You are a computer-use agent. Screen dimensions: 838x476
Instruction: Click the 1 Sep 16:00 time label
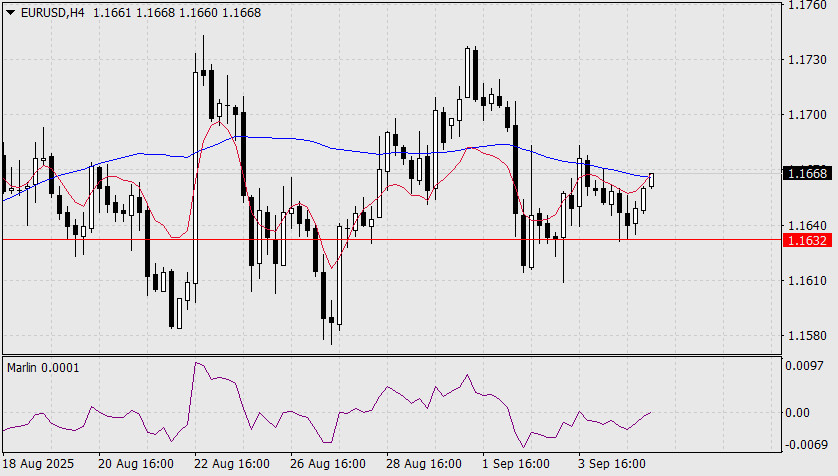coord(516,464)
